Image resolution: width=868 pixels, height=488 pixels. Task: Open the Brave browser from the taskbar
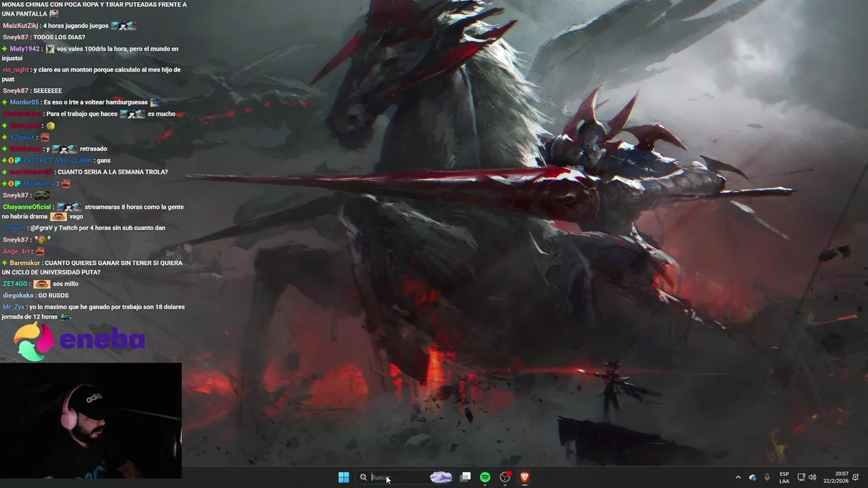pos(524,477)
